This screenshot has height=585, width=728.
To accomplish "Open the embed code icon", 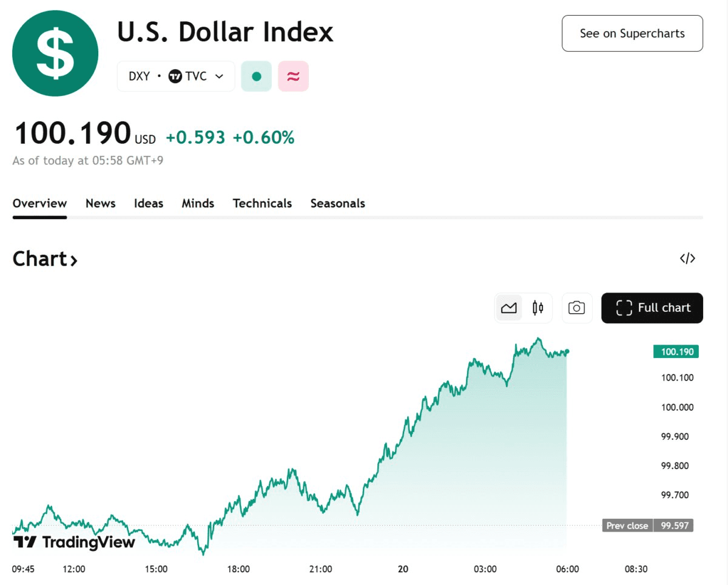I will click(687, 259).
